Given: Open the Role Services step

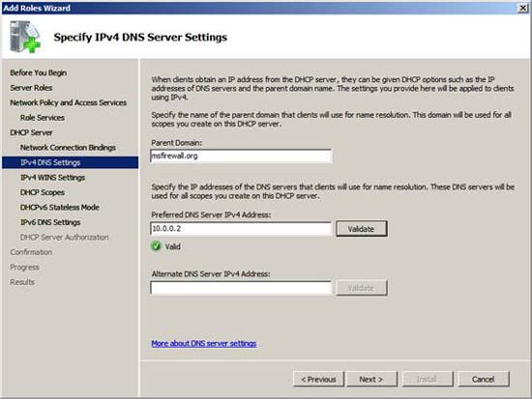Looking at the screenshot, I should click(x=43, y=117).
